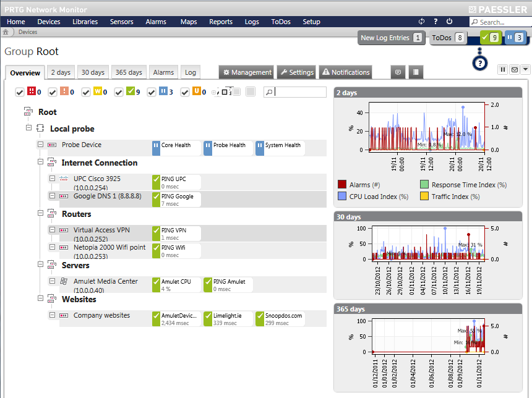
Task: Collapse the Company websites device
Action: click(52, 315)
